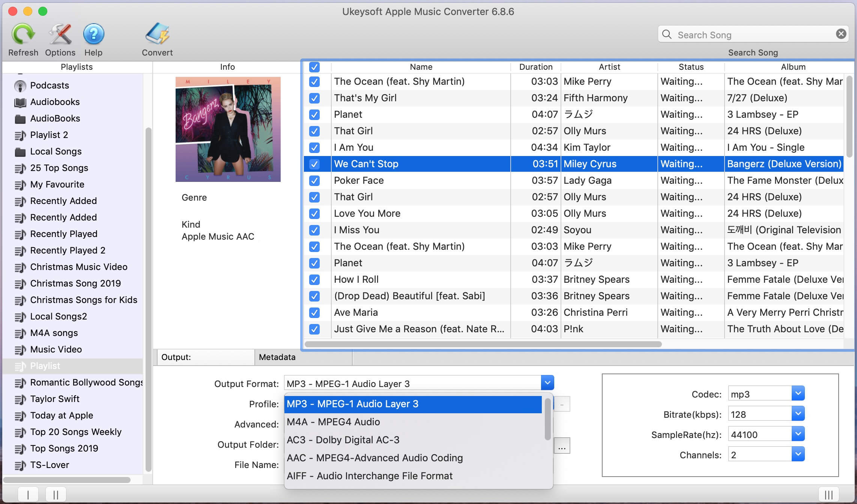Disable checkbox for Ave Maria song row
The height and width of the screenshot is (504, 857).
tap(314, 312)
